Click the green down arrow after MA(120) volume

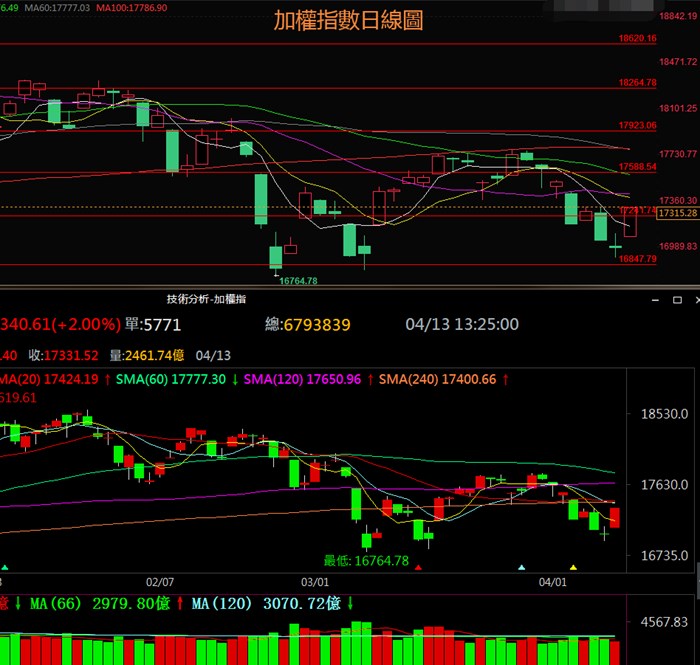coord(351,603)
